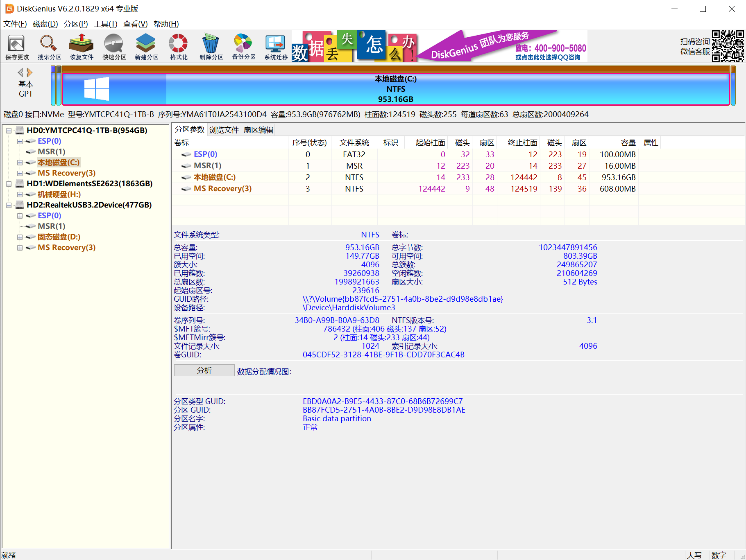
Task: Click the 608.00MB capacity cell
Action: 618,189
